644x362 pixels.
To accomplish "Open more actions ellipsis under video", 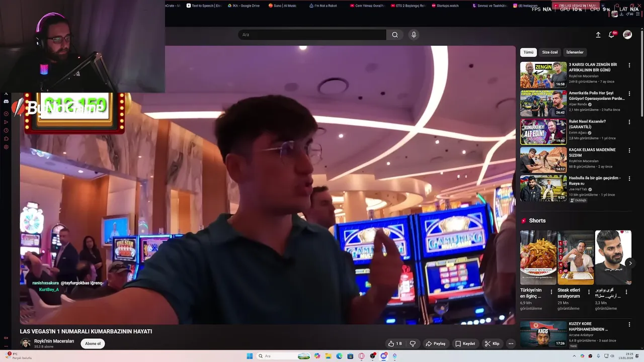I will pos(511,343).
